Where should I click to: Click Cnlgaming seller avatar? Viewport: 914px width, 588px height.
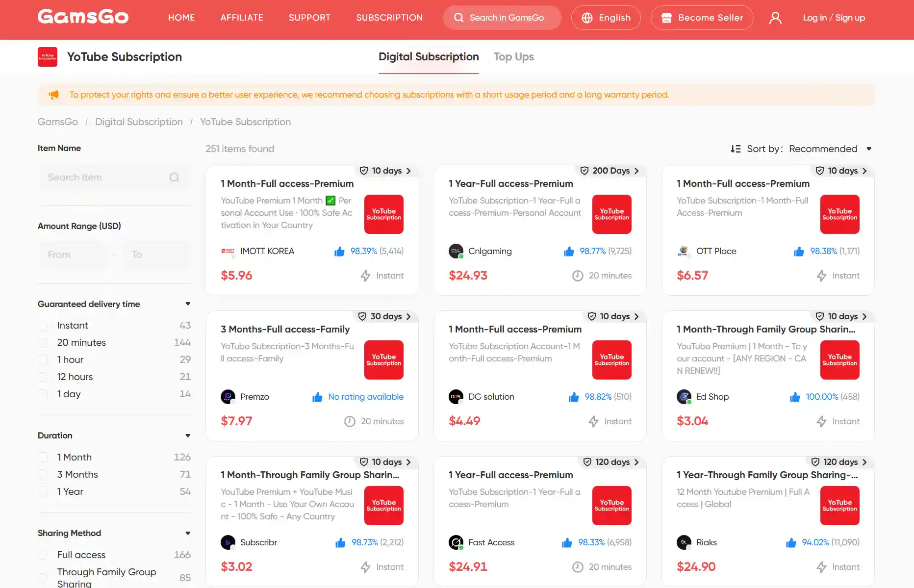point(456,251)
